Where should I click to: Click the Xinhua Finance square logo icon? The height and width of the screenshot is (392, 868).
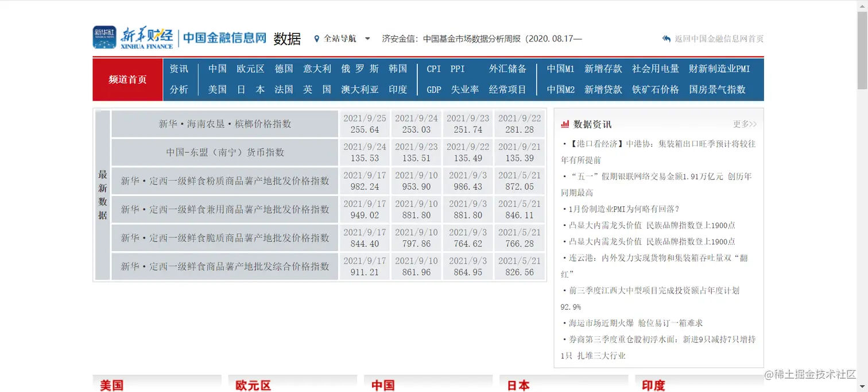(x=104, y=38)
